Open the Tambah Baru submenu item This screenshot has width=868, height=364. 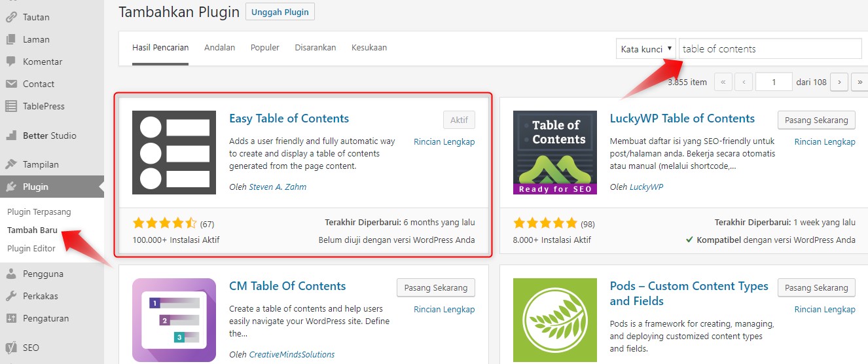coord(32,230)
